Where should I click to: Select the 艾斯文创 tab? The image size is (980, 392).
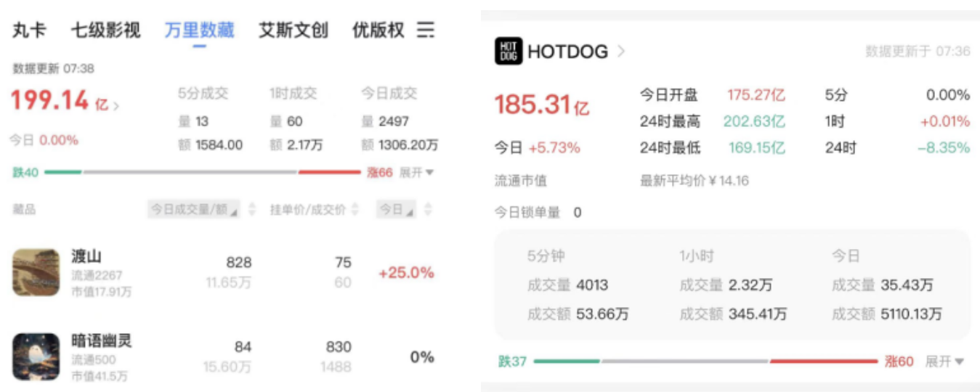[x=293, y=30]
